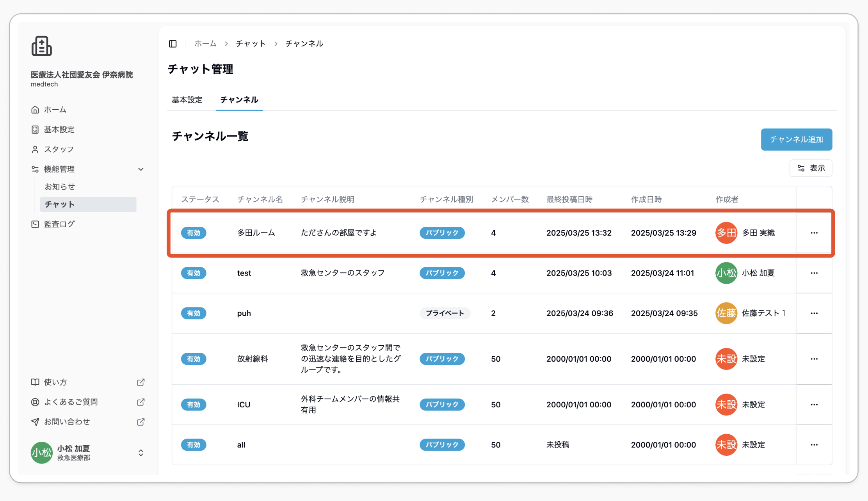Click the パブリック badge in test row

[x=442, y=273]
